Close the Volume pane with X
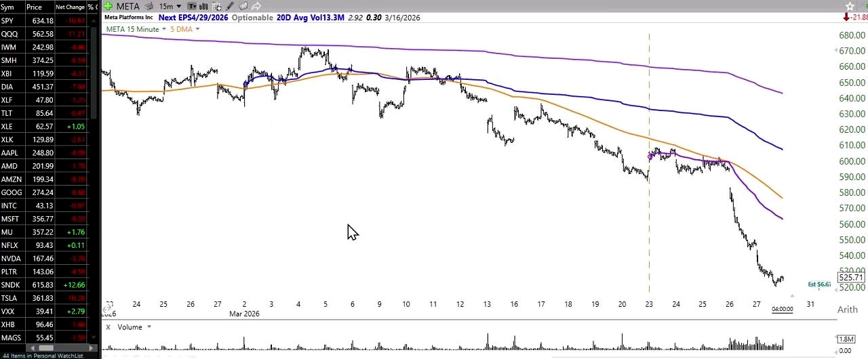This screenshot has height=359, width=868. pyautogui.click(x=108, y=327)
